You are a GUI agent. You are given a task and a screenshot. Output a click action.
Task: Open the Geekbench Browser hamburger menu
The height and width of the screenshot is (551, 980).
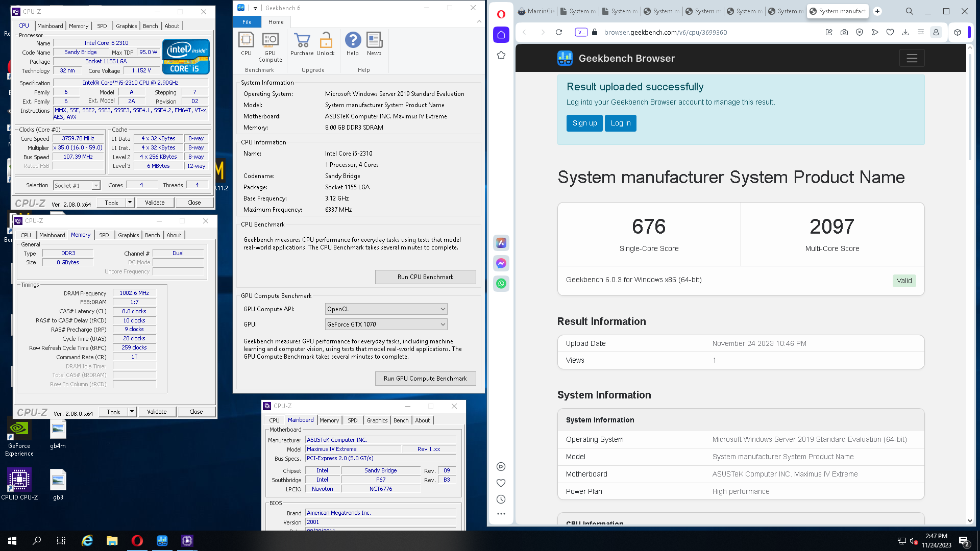[912, 58]
